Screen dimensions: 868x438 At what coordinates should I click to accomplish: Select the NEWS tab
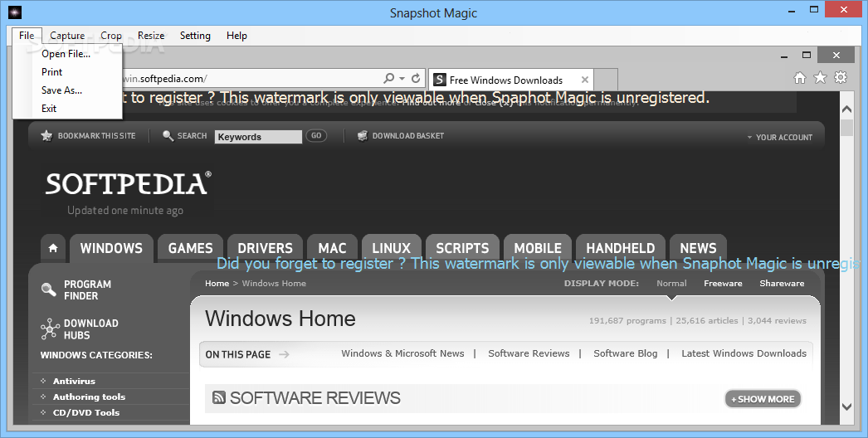698,248
